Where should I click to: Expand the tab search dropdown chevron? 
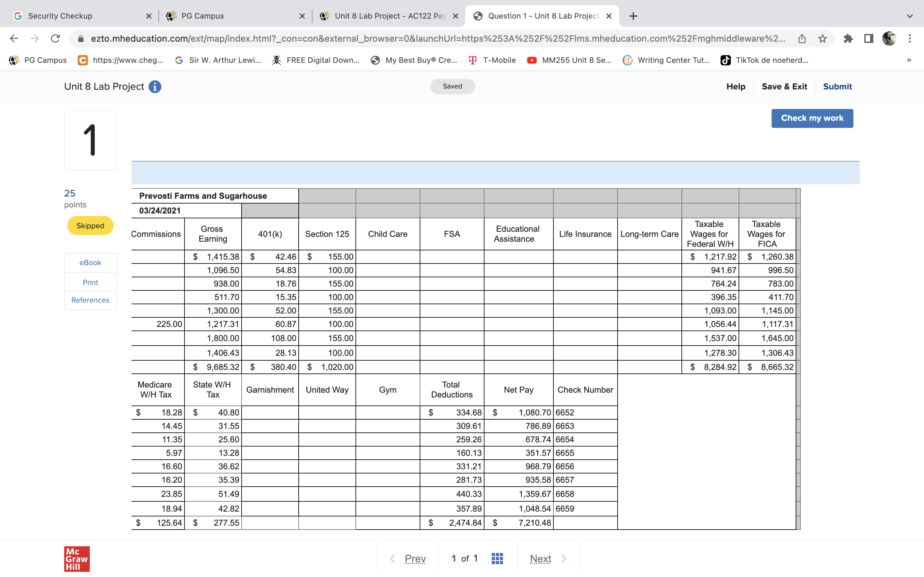click(910, 16)
